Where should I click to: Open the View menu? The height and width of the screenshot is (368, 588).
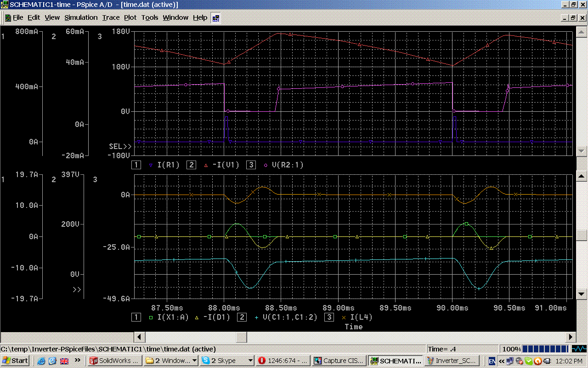52,17
